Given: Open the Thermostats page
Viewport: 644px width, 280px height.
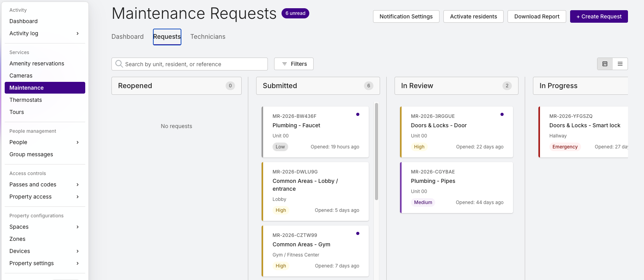Looking at the screenshot, I should tap(45, 100).
